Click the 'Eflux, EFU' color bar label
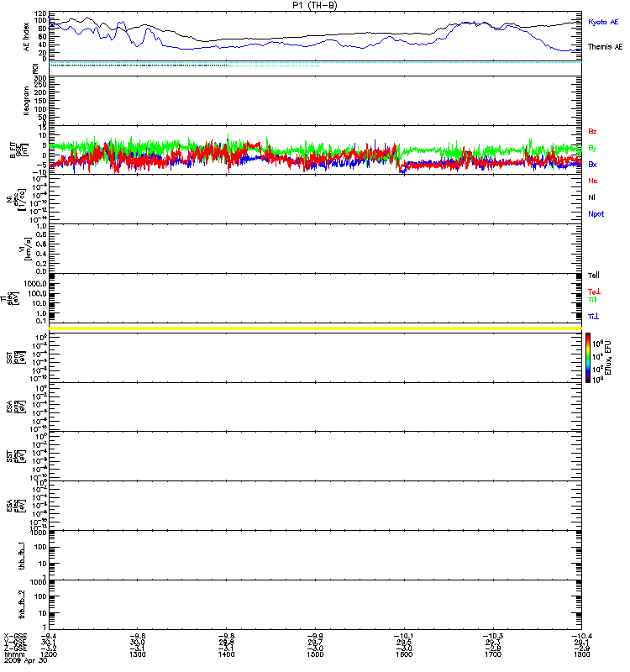630x672 pixels. [608, 358]
